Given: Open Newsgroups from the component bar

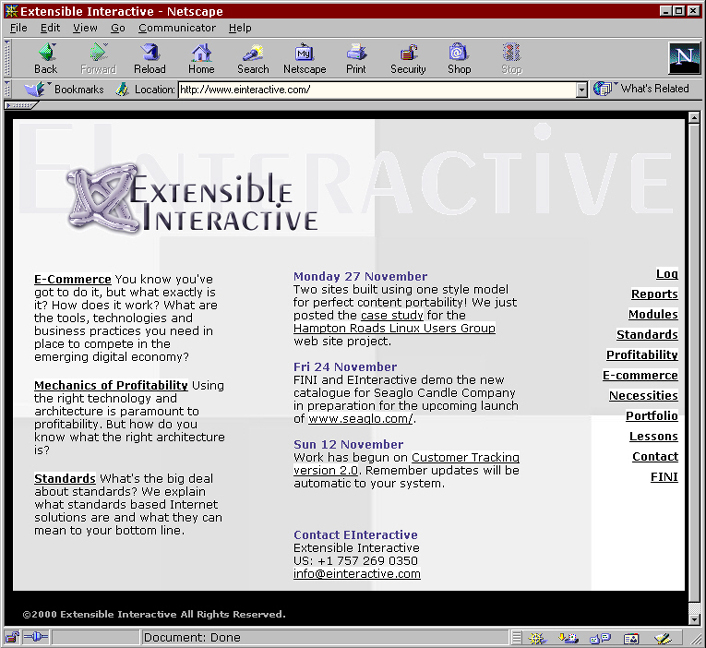Looking at the screenshot, I should click(x=600, y=638).
